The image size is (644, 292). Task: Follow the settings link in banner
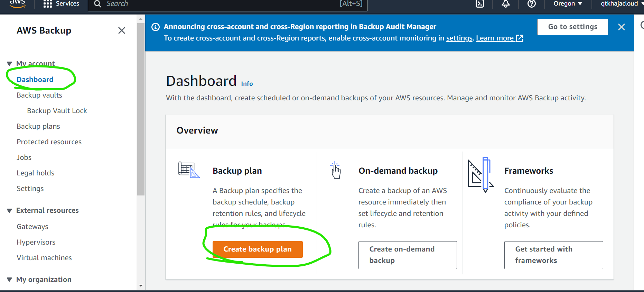click(459, 38)
